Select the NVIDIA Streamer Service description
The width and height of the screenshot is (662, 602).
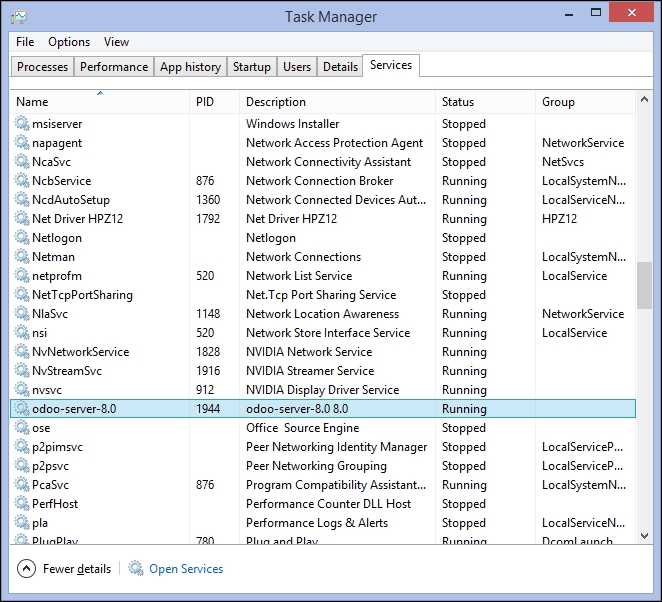point(310,371)
